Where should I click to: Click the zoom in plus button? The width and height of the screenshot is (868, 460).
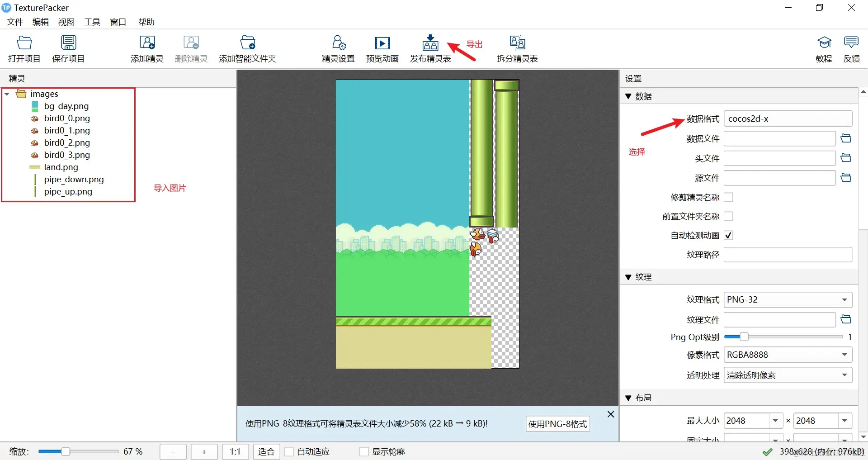tap(204, 451)
